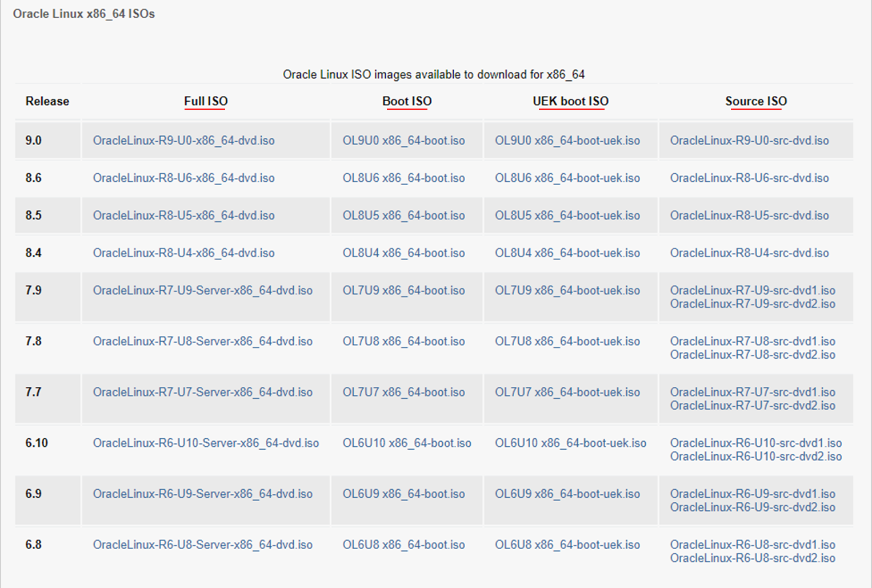Download OracleLinux-R7-U8-src-dvd1.iso
The height and width of the screenshot is (588, 872).
753,341
